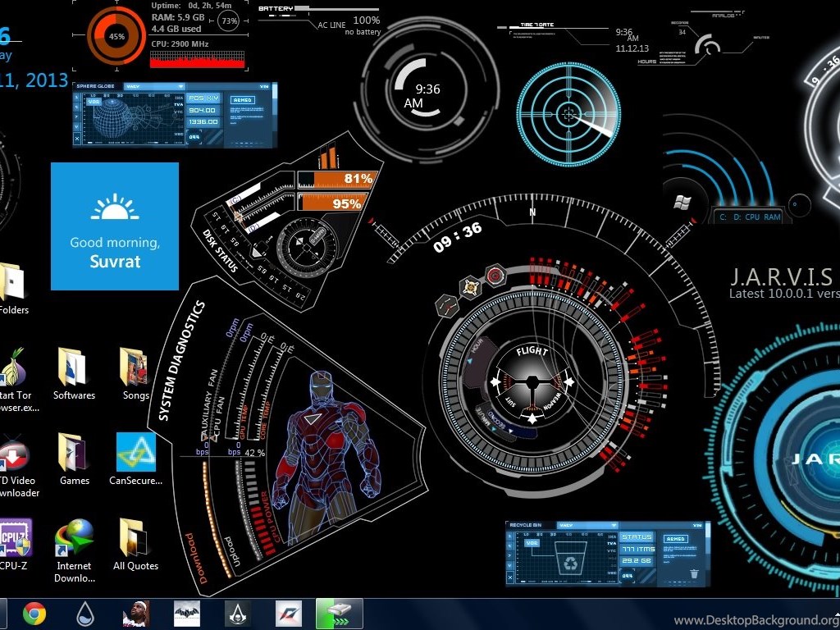Click the '29.2 GB' value

637,560
